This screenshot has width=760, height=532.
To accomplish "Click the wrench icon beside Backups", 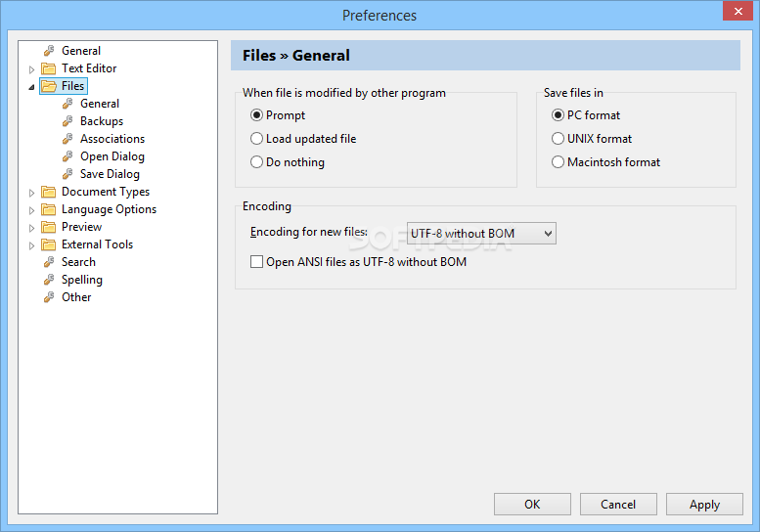I will (67, 121).
